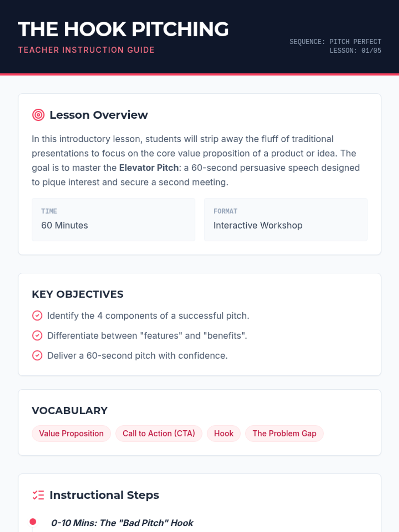Screen dimensions: 399x532
Task: Click the LESSON: 01/05 indicator
Action: (x=355, y=51)
